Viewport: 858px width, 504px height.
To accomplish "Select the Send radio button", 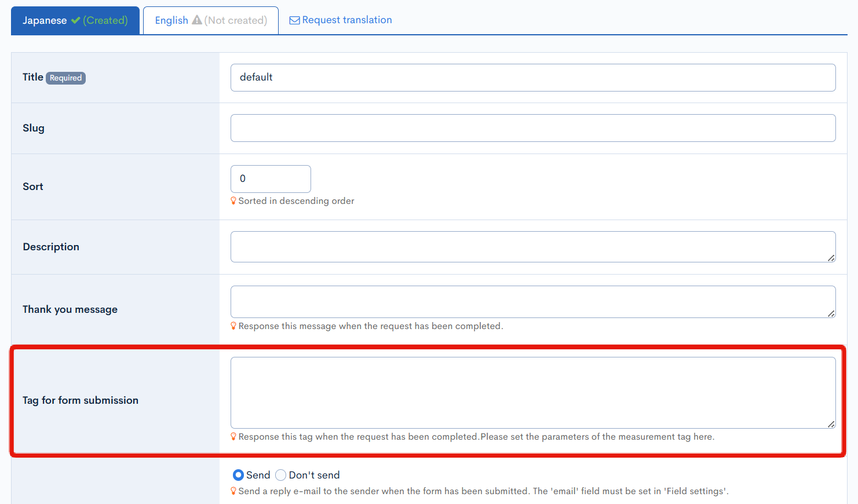I will click(238, 475).
